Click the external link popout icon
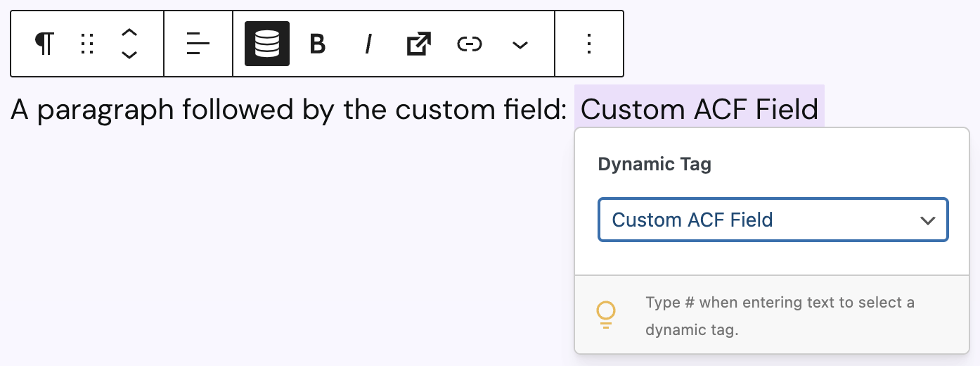The height and width of the screenshot is (366, 980). click(419, 44)
